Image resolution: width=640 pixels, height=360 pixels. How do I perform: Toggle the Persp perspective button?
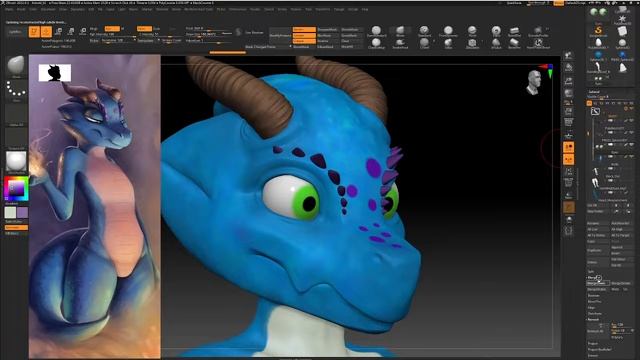point(569,111)
